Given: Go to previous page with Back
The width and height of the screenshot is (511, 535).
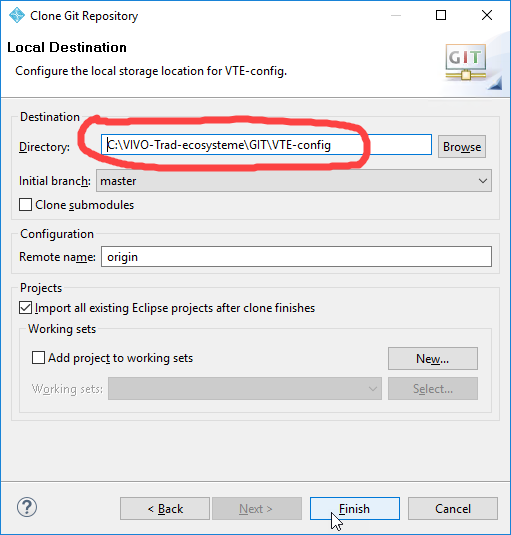Looking at the screenshot, I should (x=165, y=509).
